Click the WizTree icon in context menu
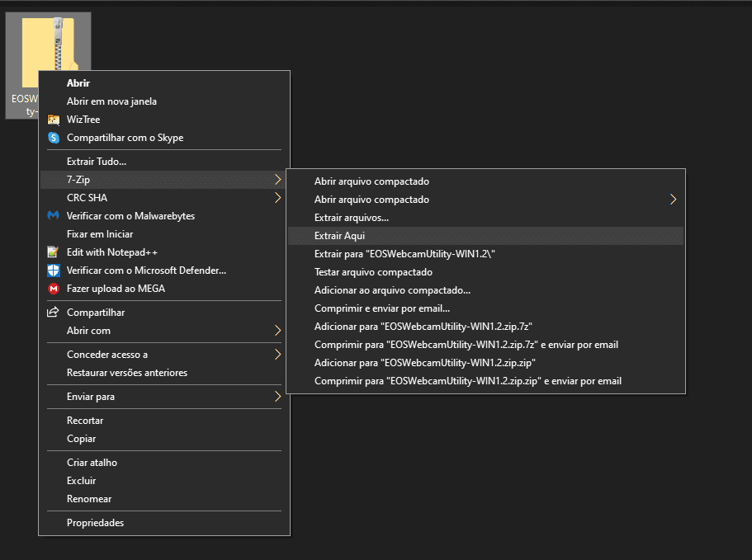Image resolution: width=752 pixels, height=560 pixels. tap(54, 120)
